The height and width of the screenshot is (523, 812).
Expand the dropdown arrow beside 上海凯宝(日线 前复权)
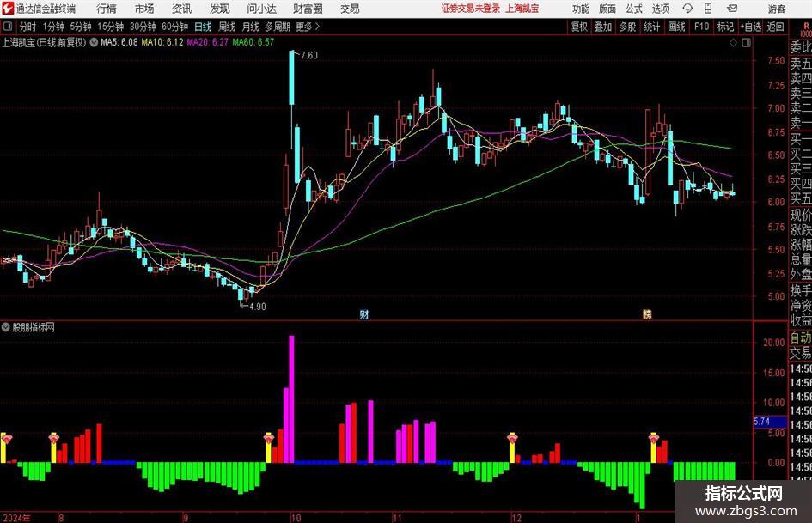pyautogui.click(x=94, y=42)
